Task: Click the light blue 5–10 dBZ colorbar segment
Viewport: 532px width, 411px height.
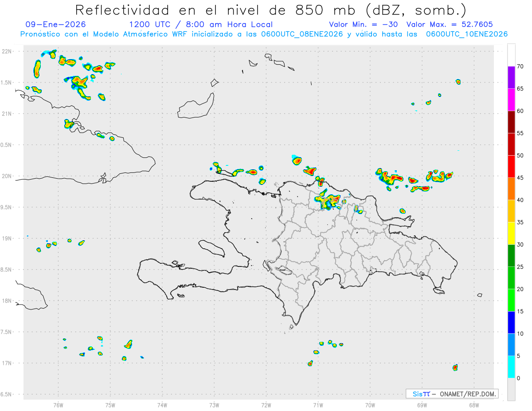Action: (511, 345)
